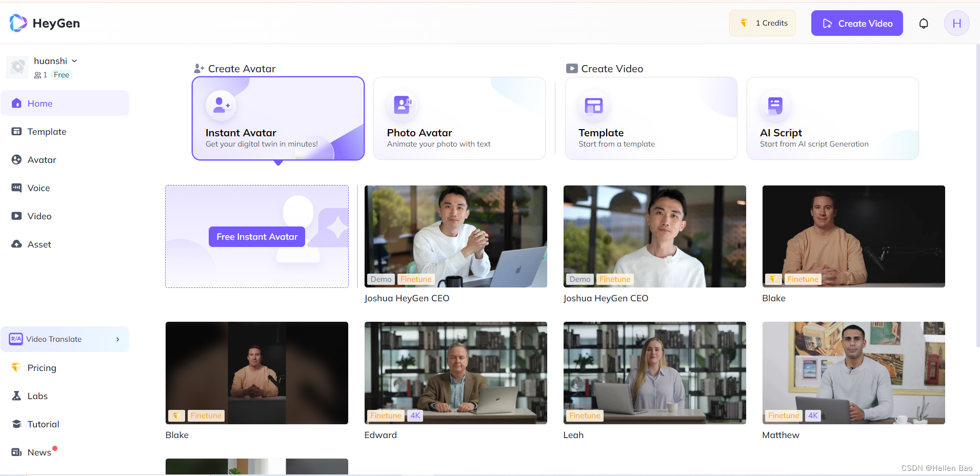Click the Tutorial graduation cap icon
980x476 pixels.
click(x=16, y=424)
